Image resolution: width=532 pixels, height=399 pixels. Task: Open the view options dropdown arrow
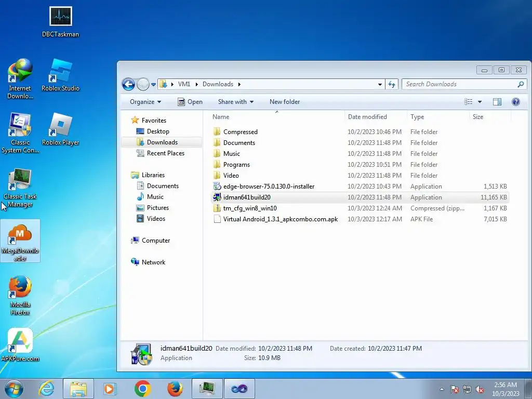click(480, 102)
